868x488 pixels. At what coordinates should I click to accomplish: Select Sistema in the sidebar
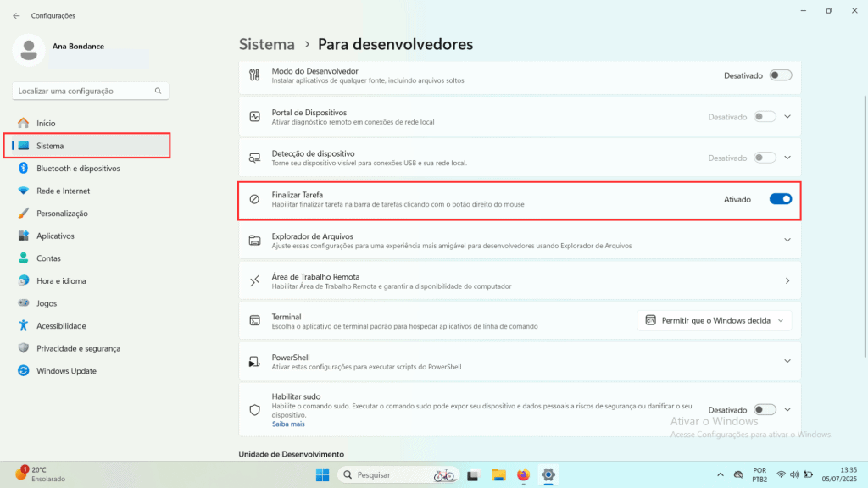coord(90,146)
